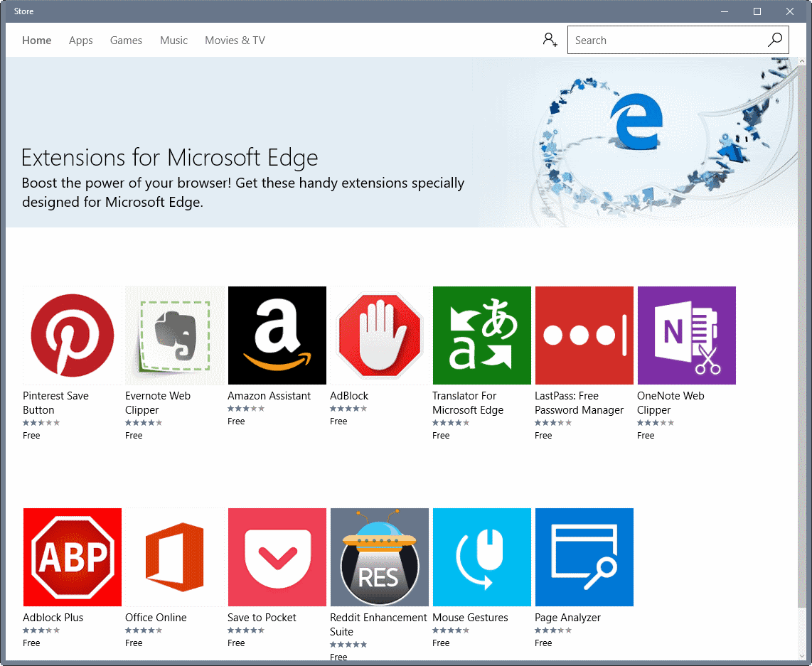Viewport: 812px width, 666px height.
Task: Switch to the Games tab
Action: 126,41
